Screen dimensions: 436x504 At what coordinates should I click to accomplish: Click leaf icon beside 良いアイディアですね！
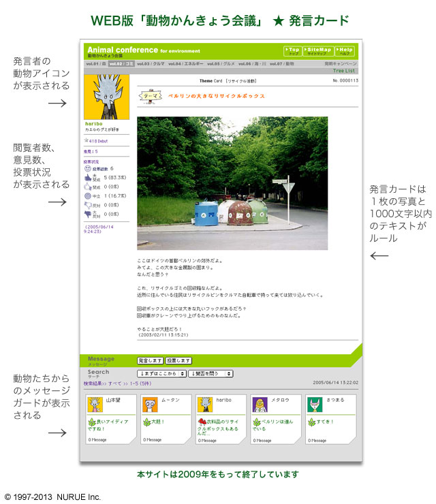point(92,422)
